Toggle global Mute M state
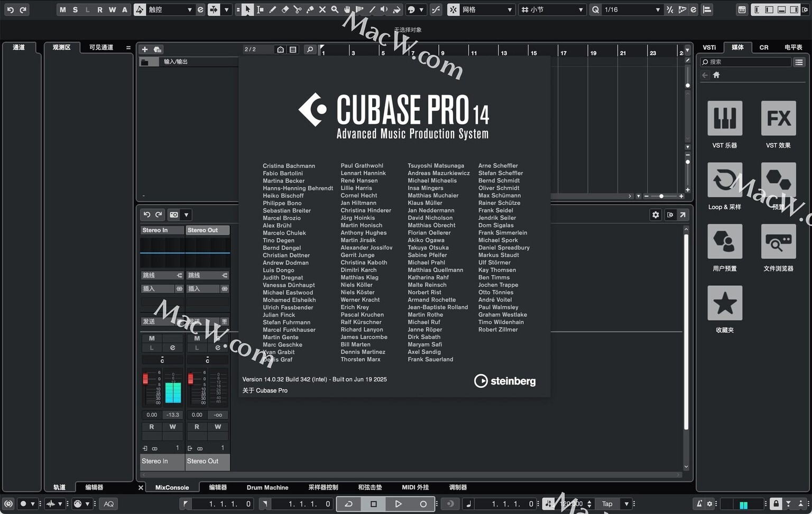This screenshot has width=812, height=514. pyautogui.click(x=62, y=10)
